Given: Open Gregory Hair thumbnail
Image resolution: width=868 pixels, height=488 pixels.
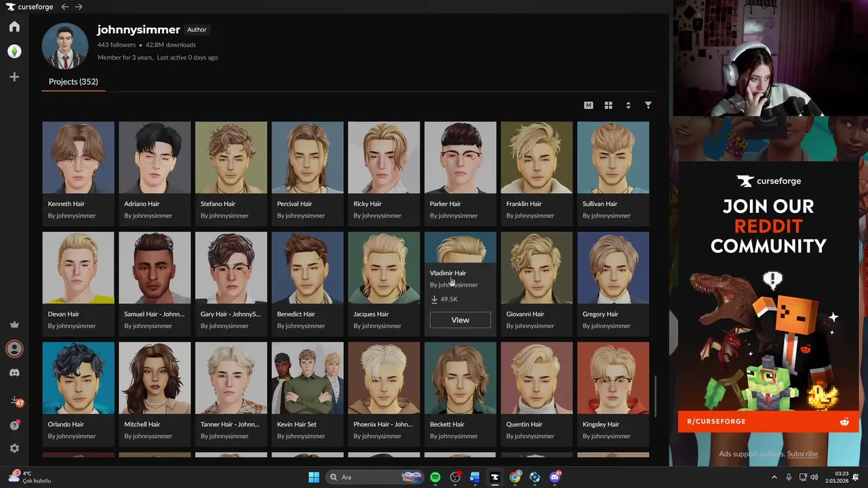Looking at the screenshot, I should click(x=613, y=268).
